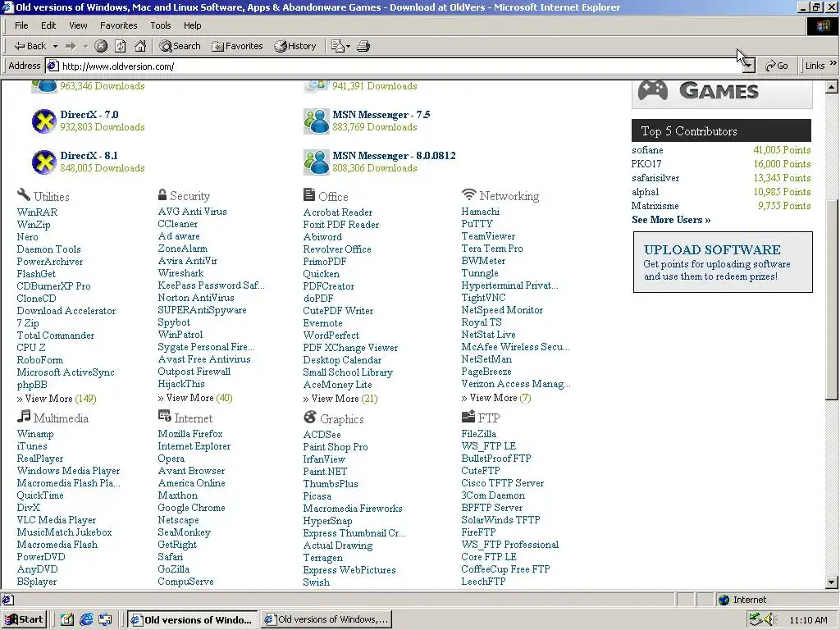Viewport: 840px width, 630px height.
Task: Click the vertical scrollbar up arrow
Action: 832,87
